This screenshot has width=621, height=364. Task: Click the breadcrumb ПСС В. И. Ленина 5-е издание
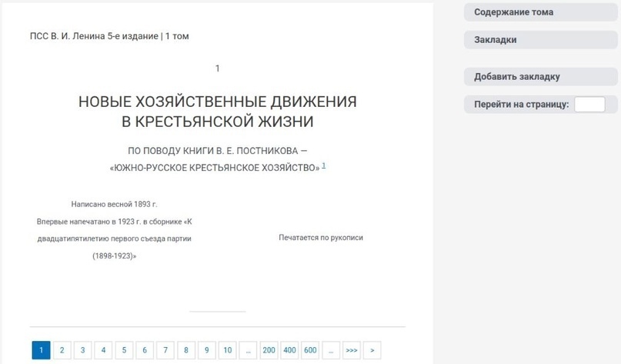tap(94, 36)
